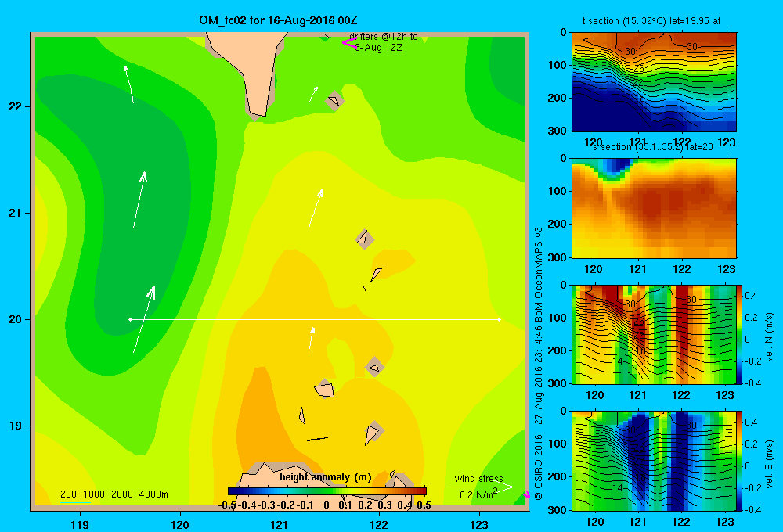Click the latitude 21 label on main map axis
The image size is (783, 532).
[x=16, y=213]
